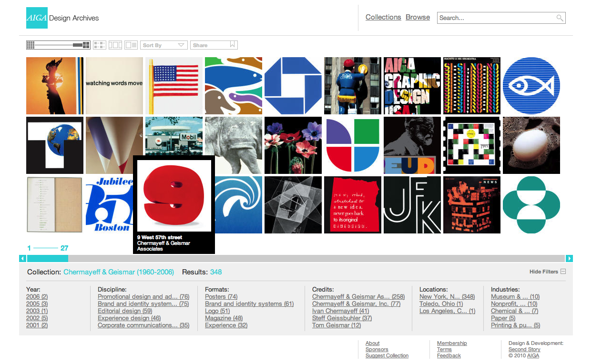The height and width of the screenshot is (364, 592).
Task: Switch to thumbnails with captions view
Action: pyautogui.click(x=100, y=45)
